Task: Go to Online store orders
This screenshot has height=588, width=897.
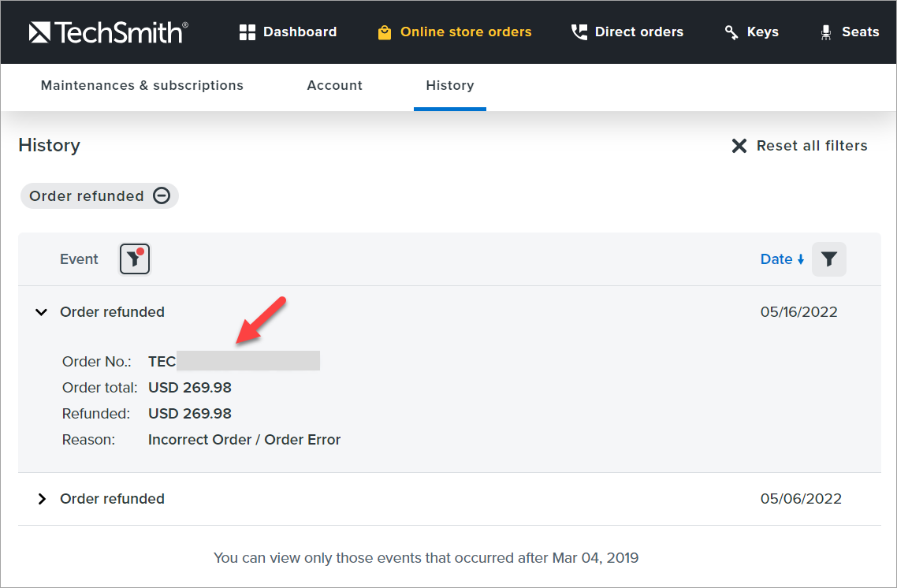Action: [x=466, y=32]
